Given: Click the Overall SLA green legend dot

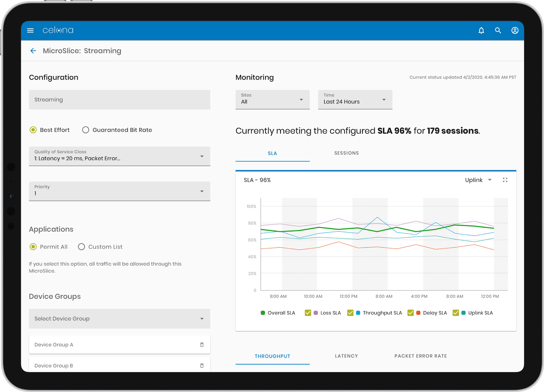Looking at the screenshot, I should pos(263,313).
